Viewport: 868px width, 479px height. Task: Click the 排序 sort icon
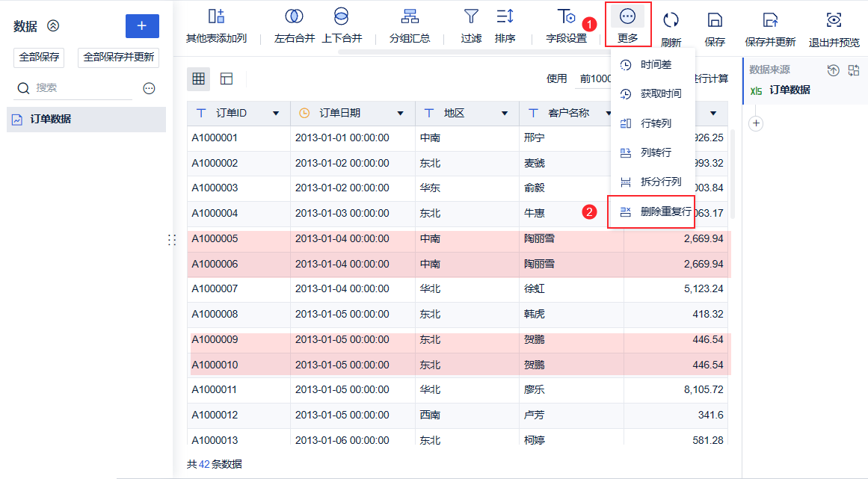pos(505,16)
